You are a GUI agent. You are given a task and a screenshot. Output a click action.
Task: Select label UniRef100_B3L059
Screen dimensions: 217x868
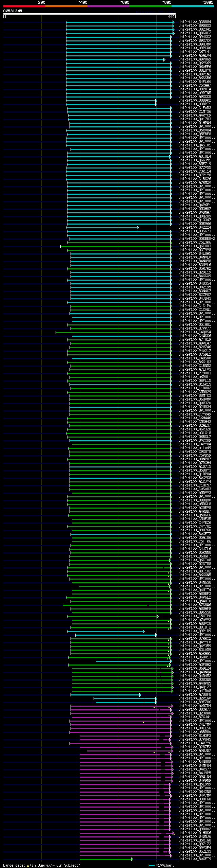(195, 650)
